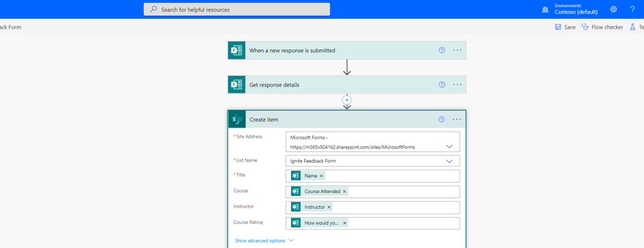
Task: Expand the Site Address dropdown
Action: click(x=449, y=146)
